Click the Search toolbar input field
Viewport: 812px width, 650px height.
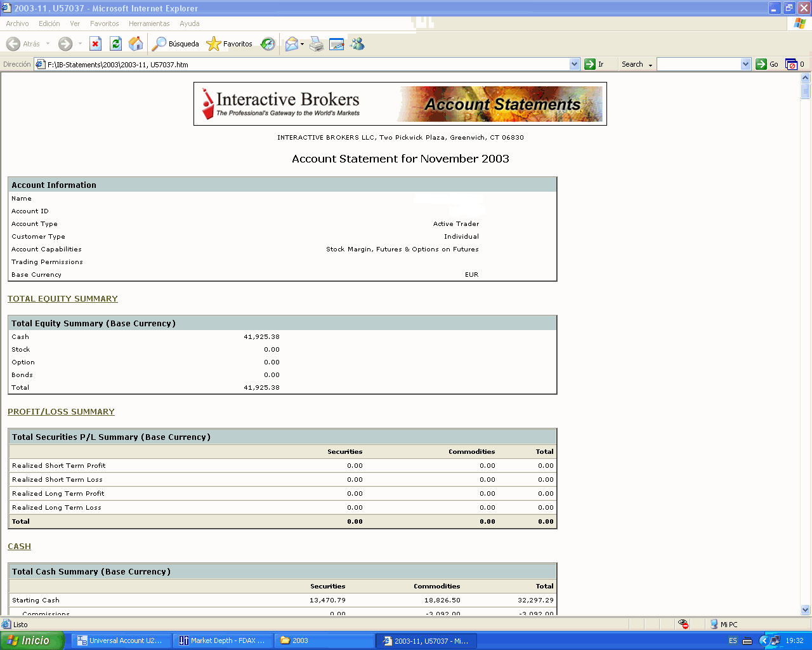click(699, 64)
